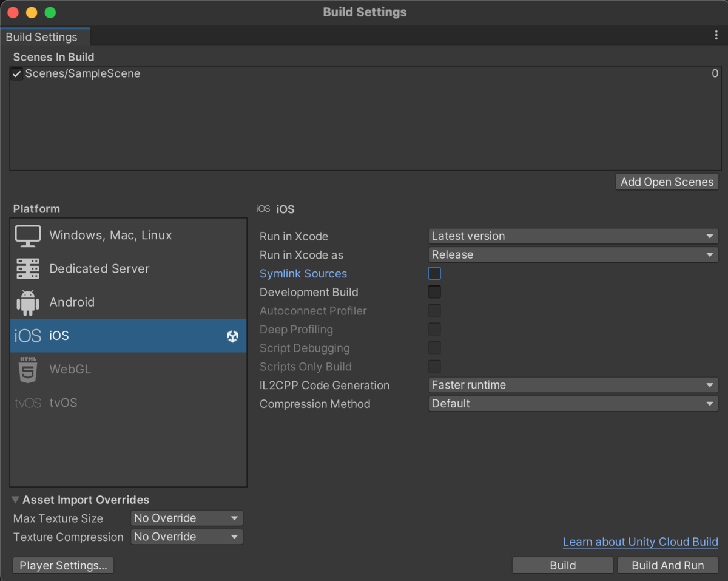This screenshot has height=581, width=728.
Task: Toggle the Autoconnect Profiler checkbox
Action: [x=434, y=311]
